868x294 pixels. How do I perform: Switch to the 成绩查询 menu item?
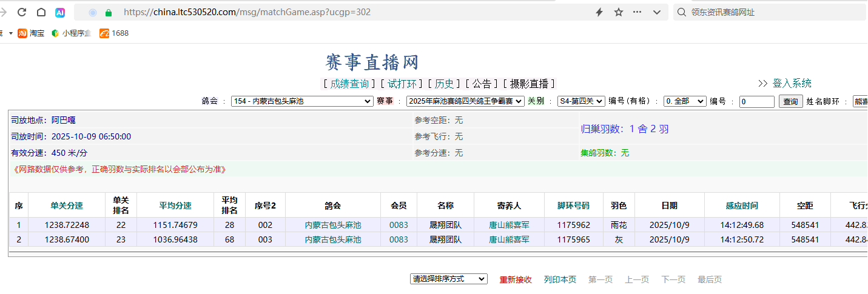tap(349, 84)
